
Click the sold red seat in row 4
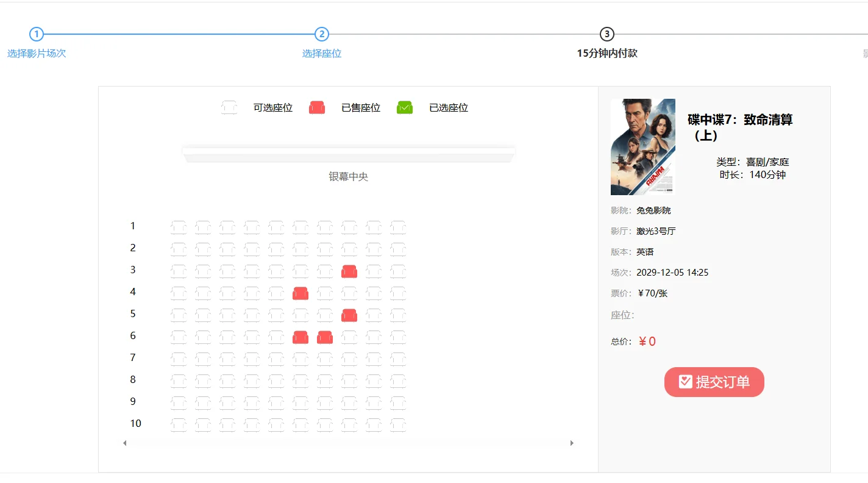pyautogui.click(x=301, y=293)
